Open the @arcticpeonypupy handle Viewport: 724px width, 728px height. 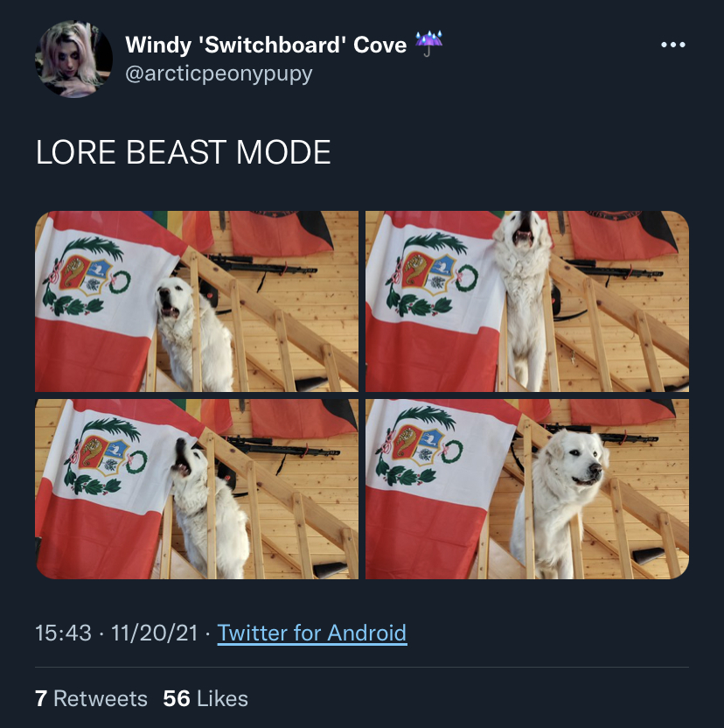[219, 73]
